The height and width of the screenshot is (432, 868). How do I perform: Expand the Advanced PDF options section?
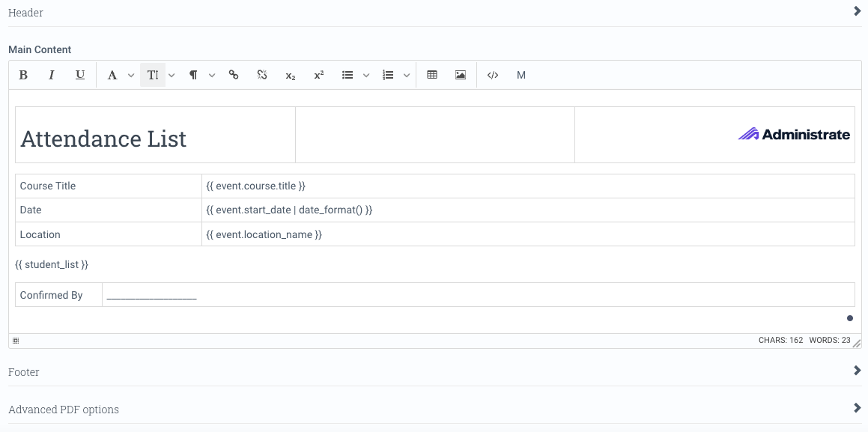(858, 408)
